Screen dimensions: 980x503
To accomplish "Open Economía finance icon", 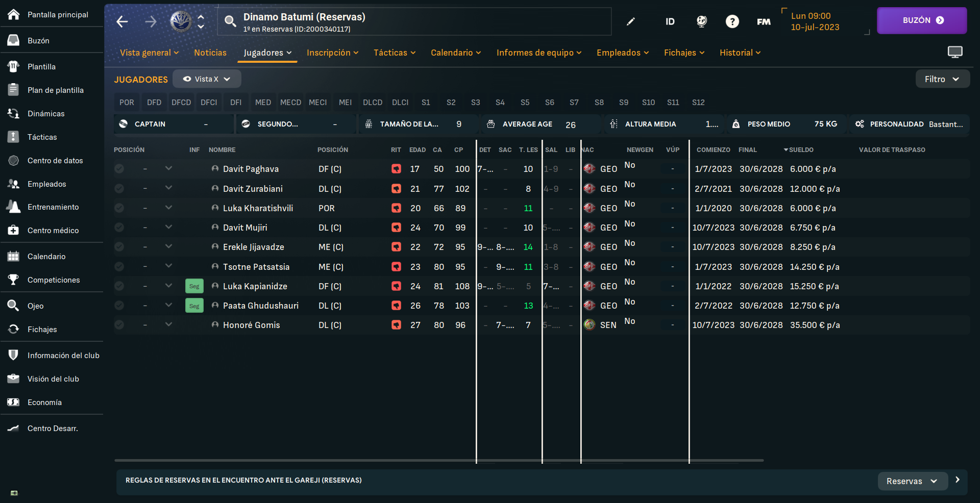I will [14, 402].
